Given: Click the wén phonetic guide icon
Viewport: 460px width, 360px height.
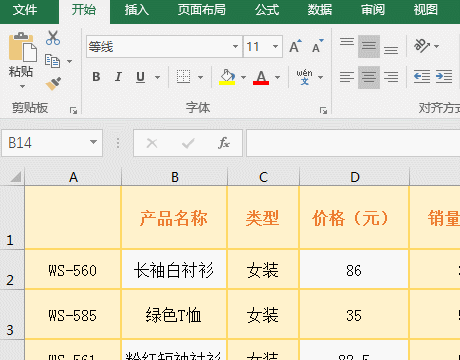Looking at the screenshot, I should [x=304, y=77].
